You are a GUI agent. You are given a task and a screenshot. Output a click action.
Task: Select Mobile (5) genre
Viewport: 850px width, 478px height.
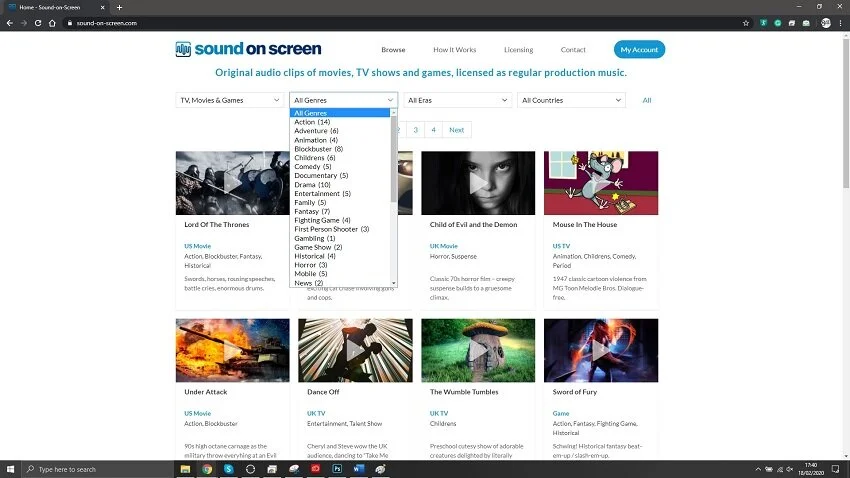coord(340,274)
